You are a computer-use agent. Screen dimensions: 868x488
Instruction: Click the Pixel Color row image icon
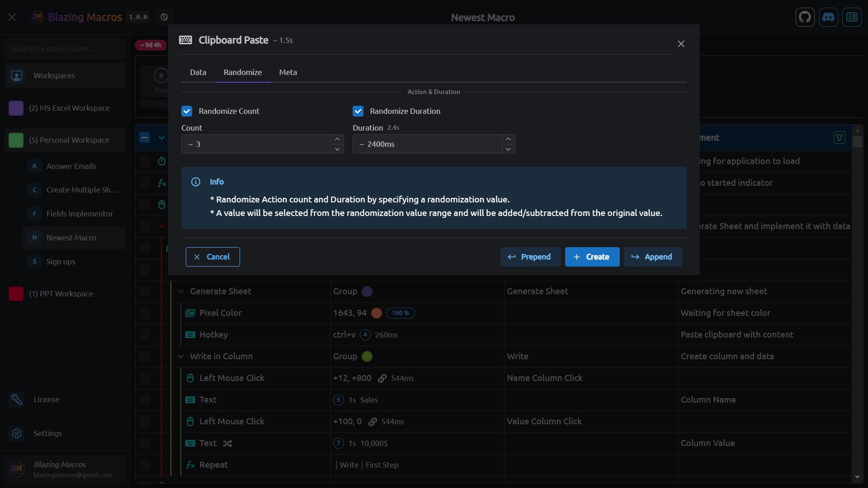pyautogui.click(x=190, y=313)
